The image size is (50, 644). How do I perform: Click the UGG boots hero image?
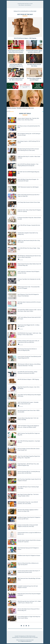[25, 27]
